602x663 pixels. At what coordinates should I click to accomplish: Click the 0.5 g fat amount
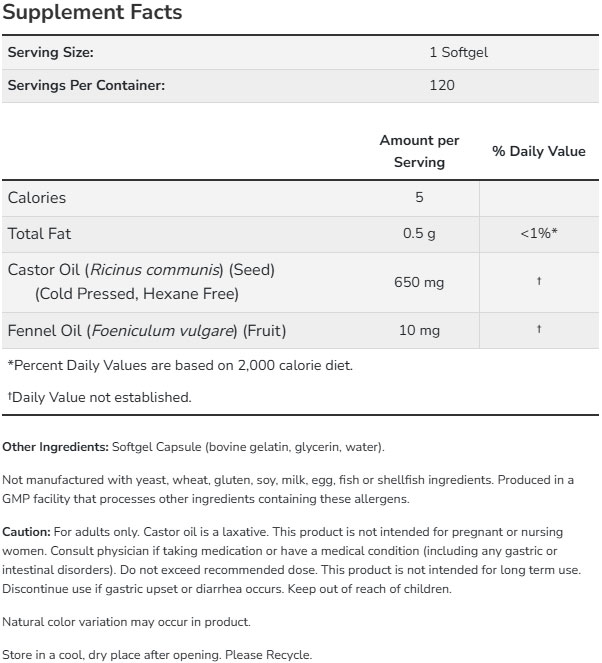[x=419, y=233]
